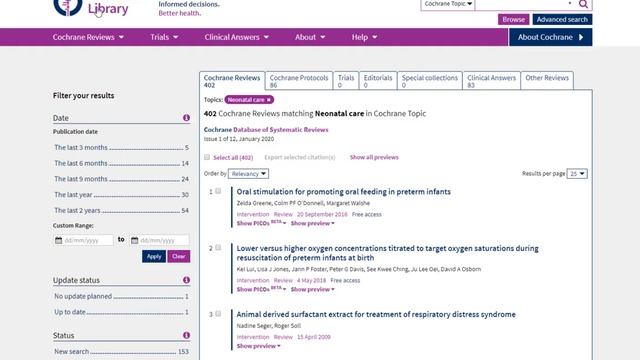Screen dimensions: 640x360
Task: Open the end date calendar icon
Action: tap(134, 240)
